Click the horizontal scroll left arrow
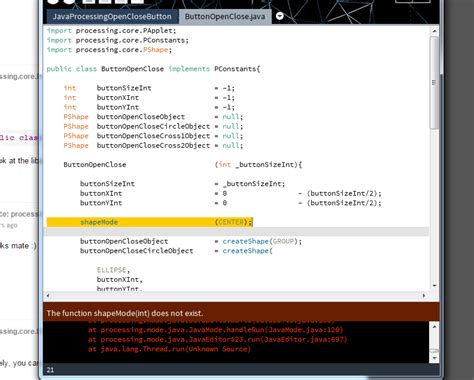Image resolution: width=474 pixels, height=380 pixels. point(48,295)
